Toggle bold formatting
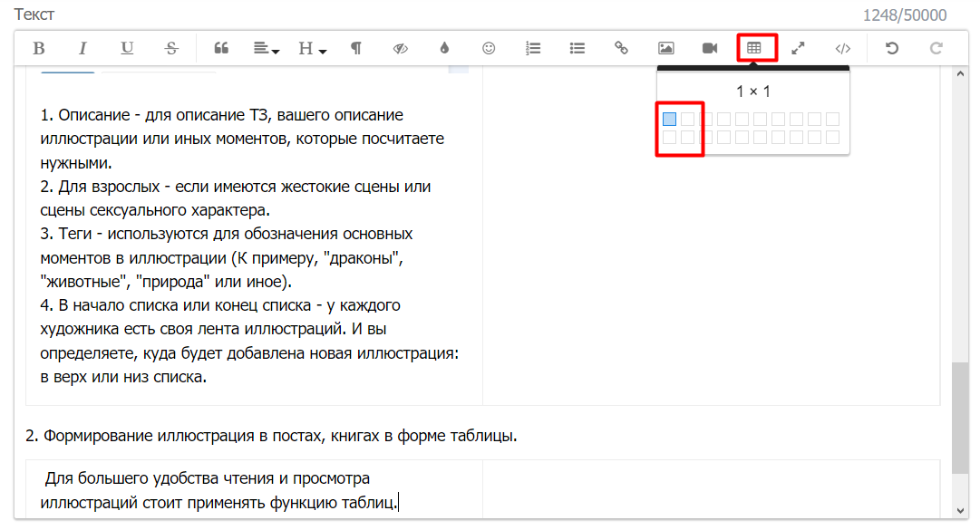Viewport: 980px width, 530px height. [x=39, y=49]
